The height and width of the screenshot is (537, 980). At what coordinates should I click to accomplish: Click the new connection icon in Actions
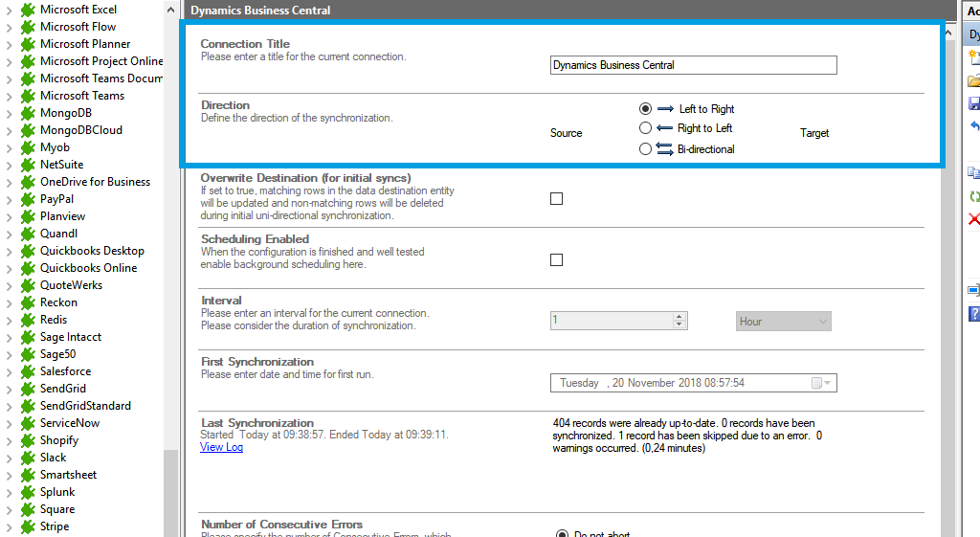[973, 58]
